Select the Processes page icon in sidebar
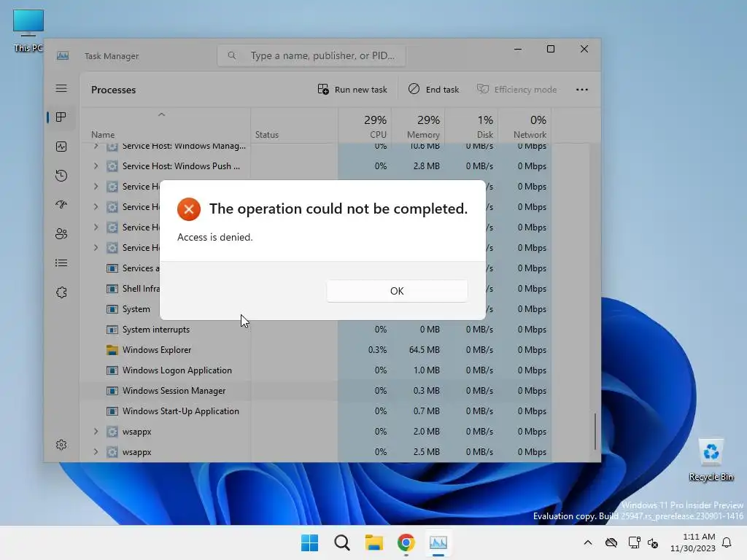Screen dimensions: 747x560 [x=61, y=117]
